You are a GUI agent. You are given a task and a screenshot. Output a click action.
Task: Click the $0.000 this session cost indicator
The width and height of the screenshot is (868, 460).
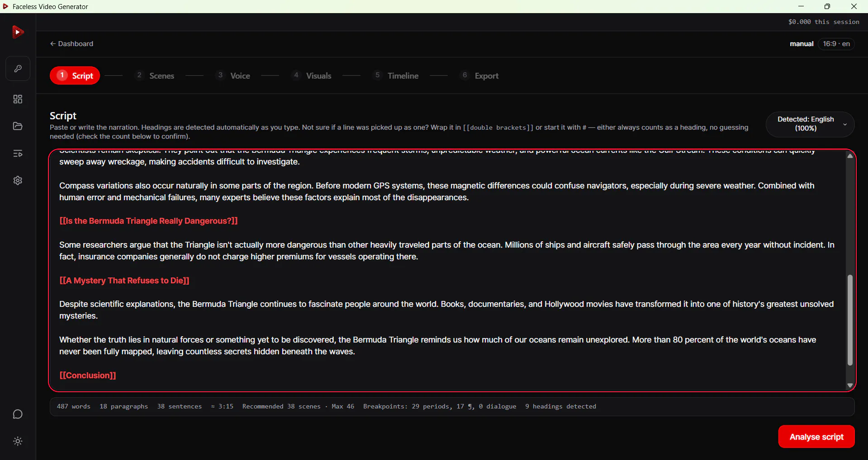[x=823, y=22]
